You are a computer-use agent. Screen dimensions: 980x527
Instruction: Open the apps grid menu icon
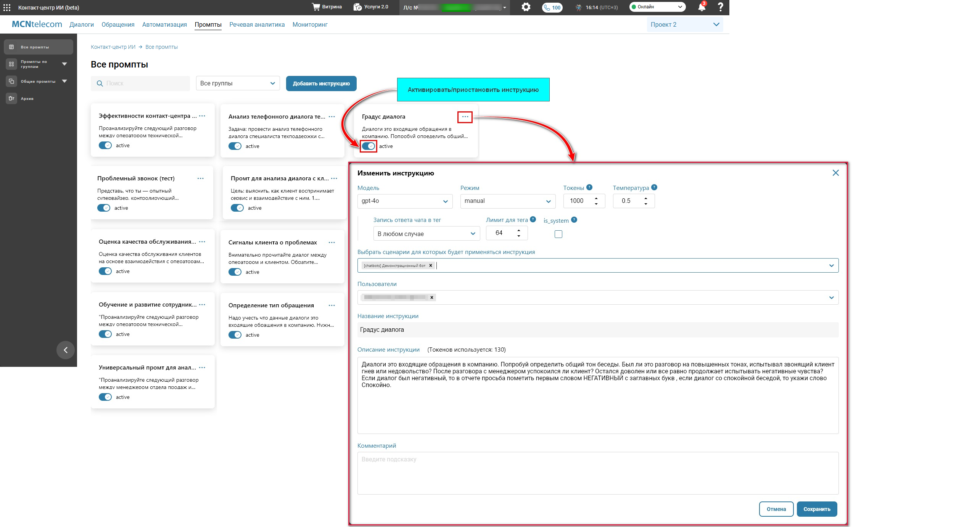tap(7, 7)
